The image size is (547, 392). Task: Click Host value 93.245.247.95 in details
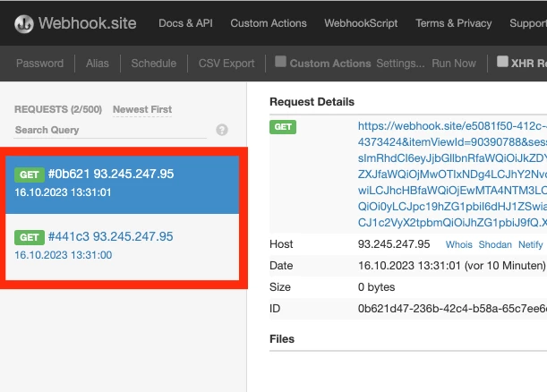coord(394,244)
